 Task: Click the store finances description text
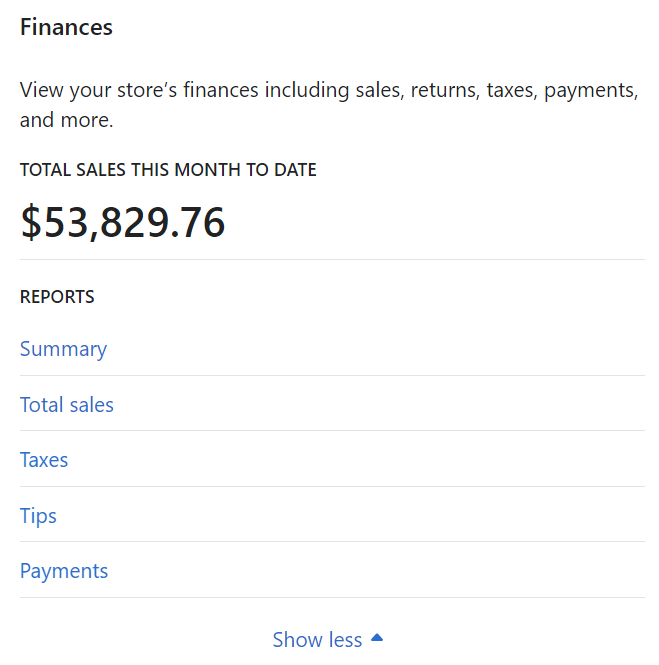(329, 105)
